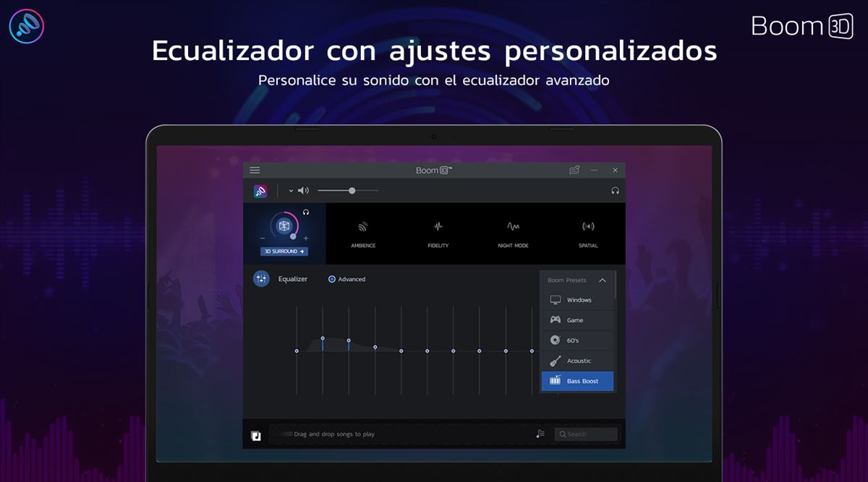
Task: Choose the Game preset
Action: pos(577,320)
